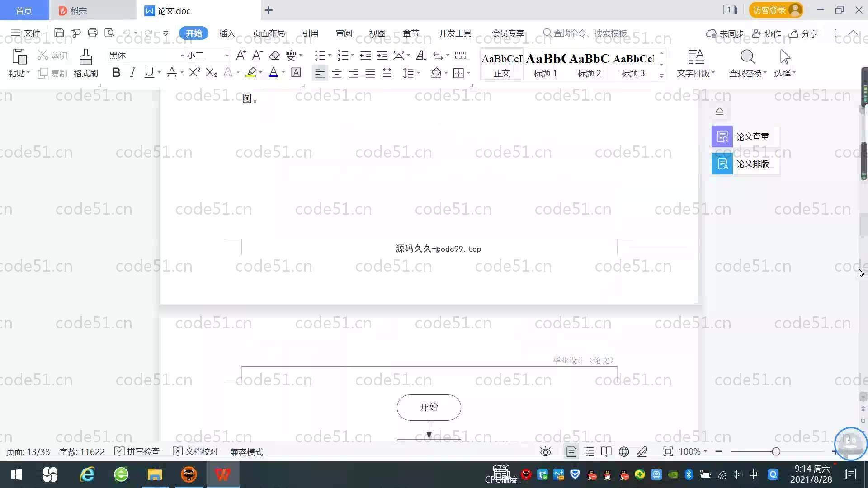This screenshot has width=868, height=488.
Task: Clear formatting with eraser icon
Action: click(x=274, y=55)
